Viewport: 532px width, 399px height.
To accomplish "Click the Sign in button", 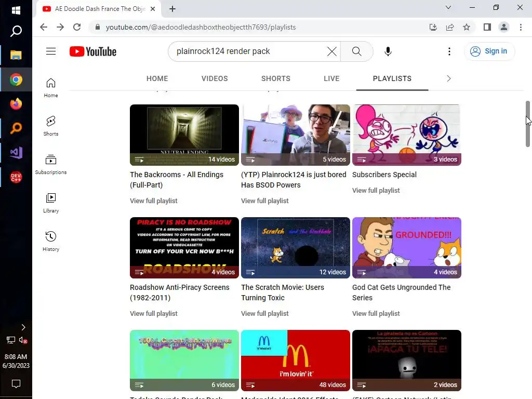I will coord(489,51).
